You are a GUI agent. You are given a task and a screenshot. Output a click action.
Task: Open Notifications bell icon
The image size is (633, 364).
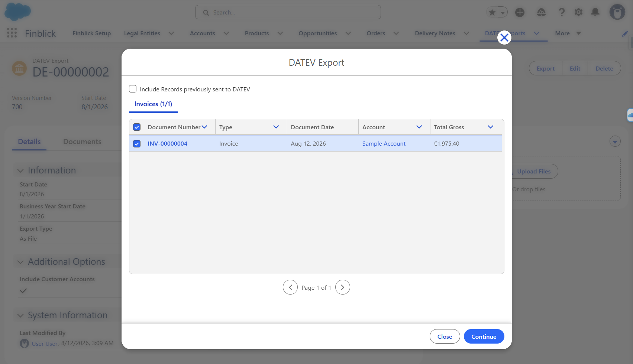[x=595, y=12]
